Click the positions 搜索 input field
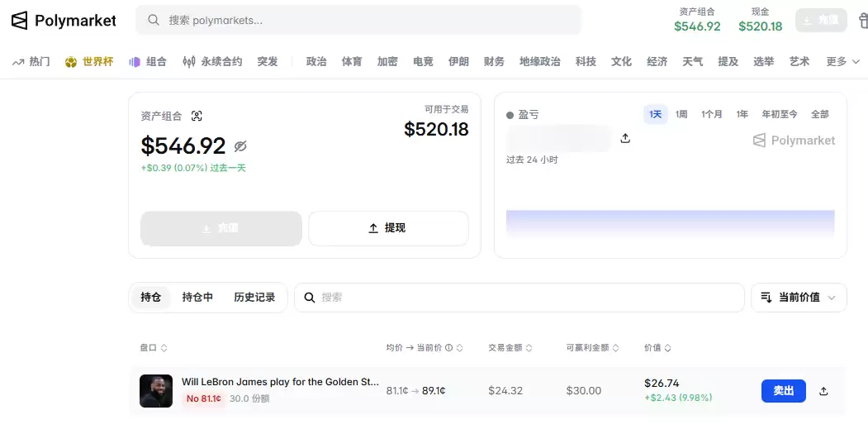The image size is (868, 434). 519,298
